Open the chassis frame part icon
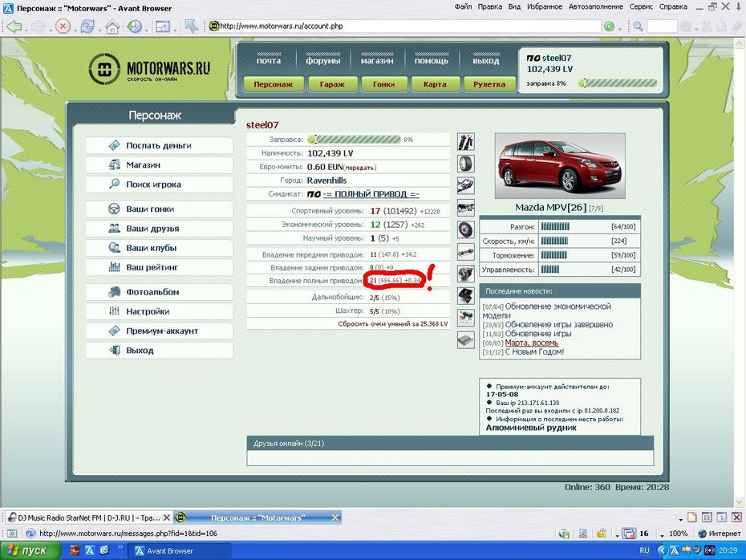The width and height of the screenshot is (746, 560). [466, 208]
